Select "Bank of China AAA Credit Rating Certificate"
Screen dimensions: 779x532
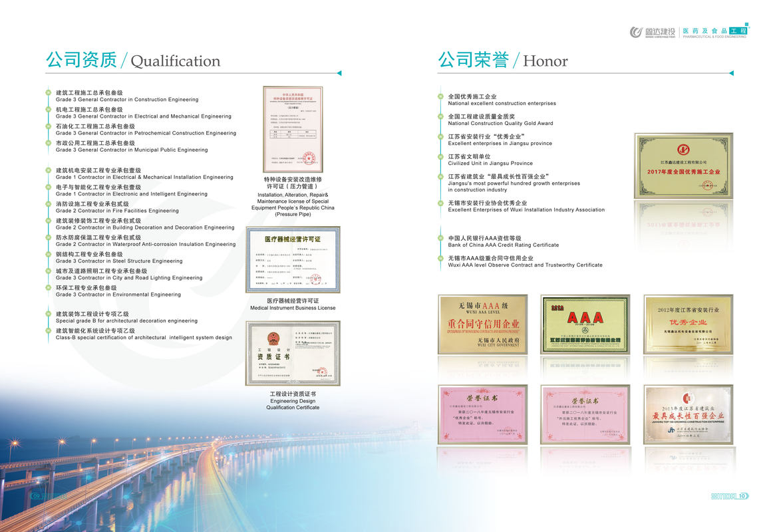pyautogui.click(x=504, y=245)
